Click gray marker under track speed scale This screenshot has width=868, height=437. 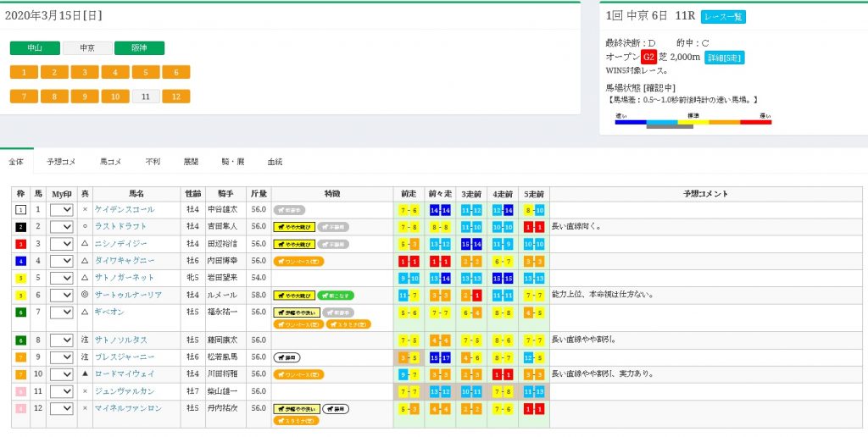[x=670, y=127]
